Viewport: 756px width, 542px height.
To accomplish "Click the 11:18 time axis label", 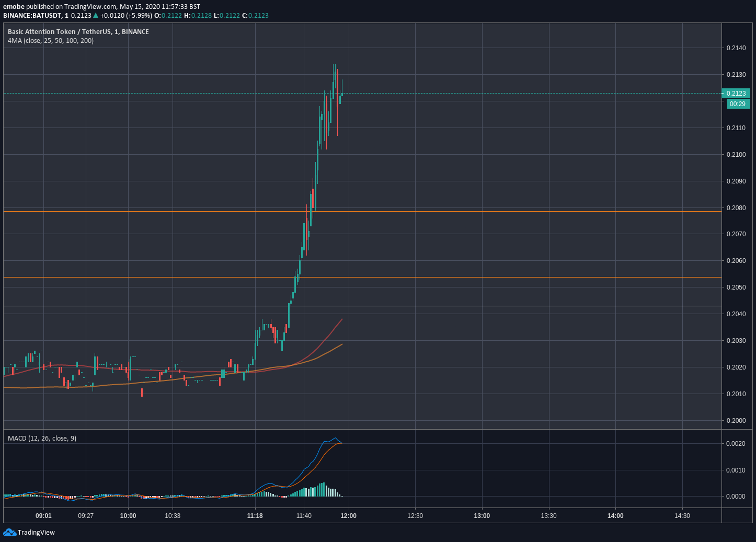I will coord(255,516).
